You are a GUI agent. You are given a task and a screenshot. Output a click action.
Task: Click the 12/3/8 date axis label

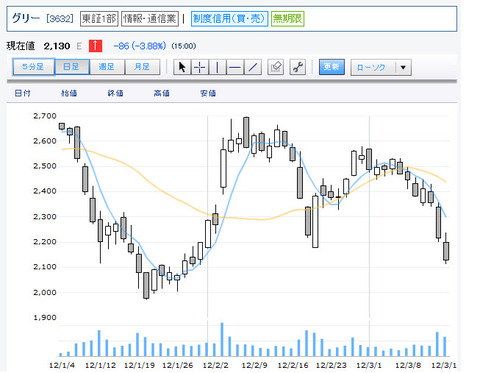pyautogui.click(x=408, y=365)
